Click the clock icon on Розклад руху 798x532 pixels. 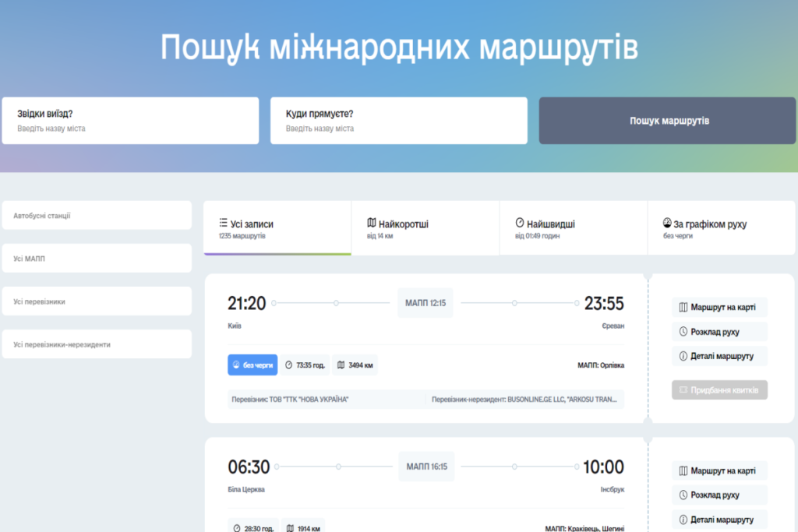point(684,331)
